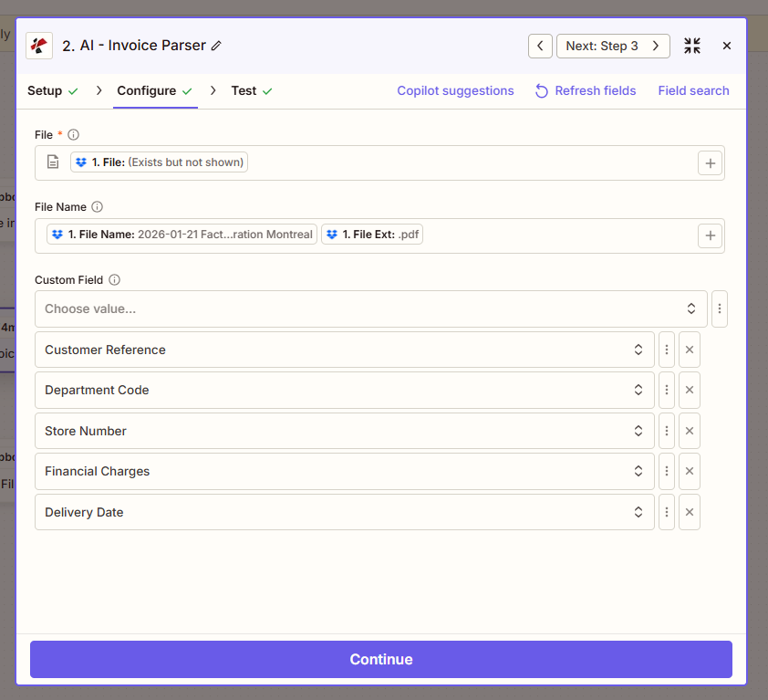The width and height of the screenshot is (768, 700).
Task: Add a new File Name field mapping
Action: point(710,235)
